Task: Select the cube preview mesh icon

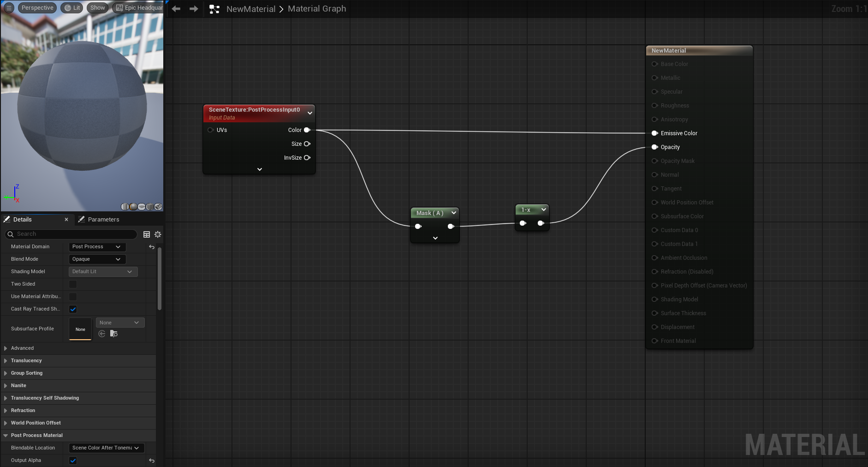Action: click(150, 207)
